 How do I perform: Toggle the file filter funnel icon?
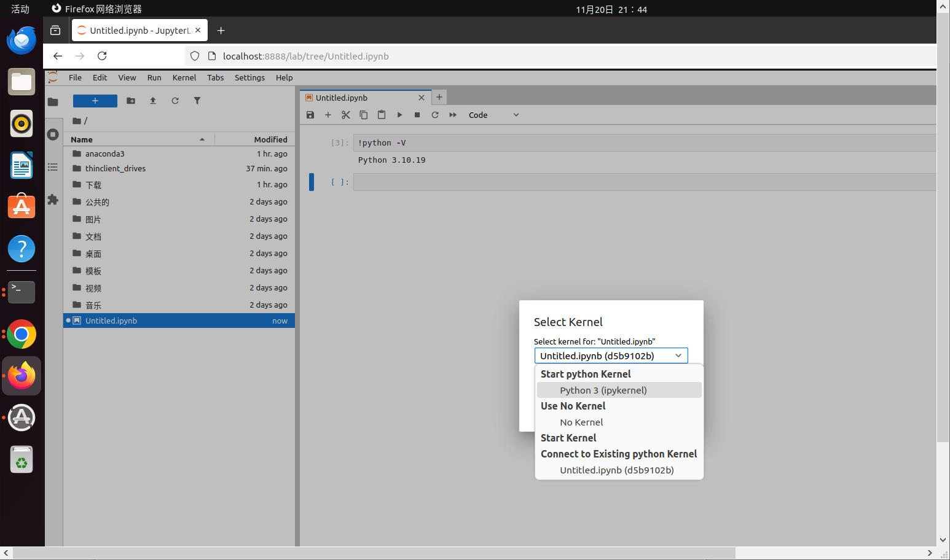click(x=197, y=101)
